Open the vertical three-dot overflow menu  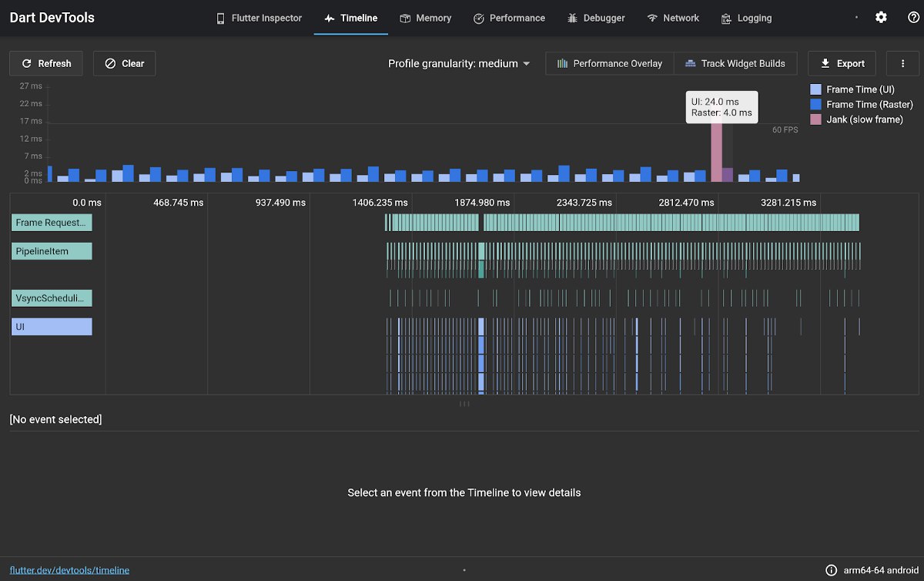(902, 63)
